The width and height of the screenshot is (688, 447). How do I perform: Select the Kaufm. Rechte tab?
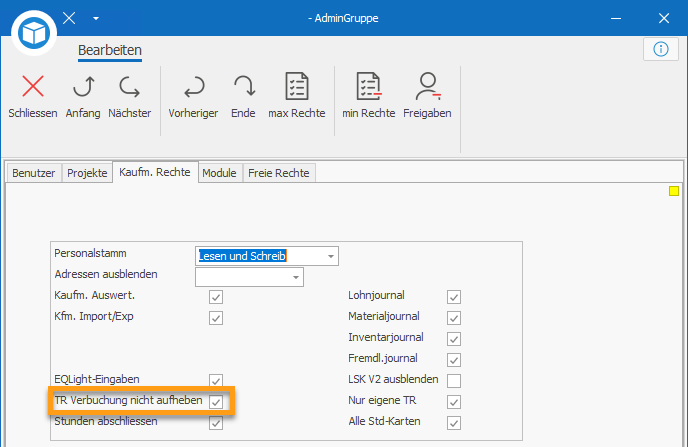coord(155,172)
